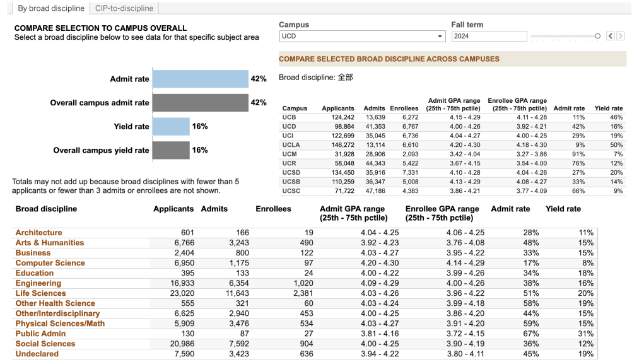
Task: Select Life Sciences in the discipline list
Action: pyautogui.click(x=40, y=293)
